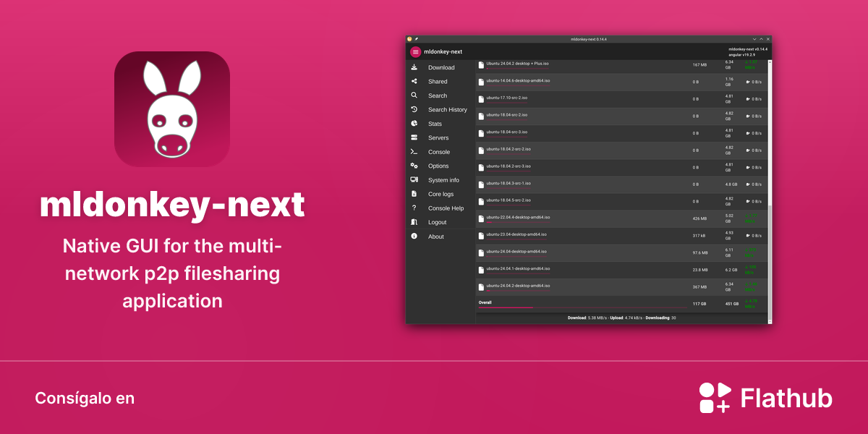Click file icon of ubuntu-18.04-src-2.iso
868x434 pixels.
(481, 116)
